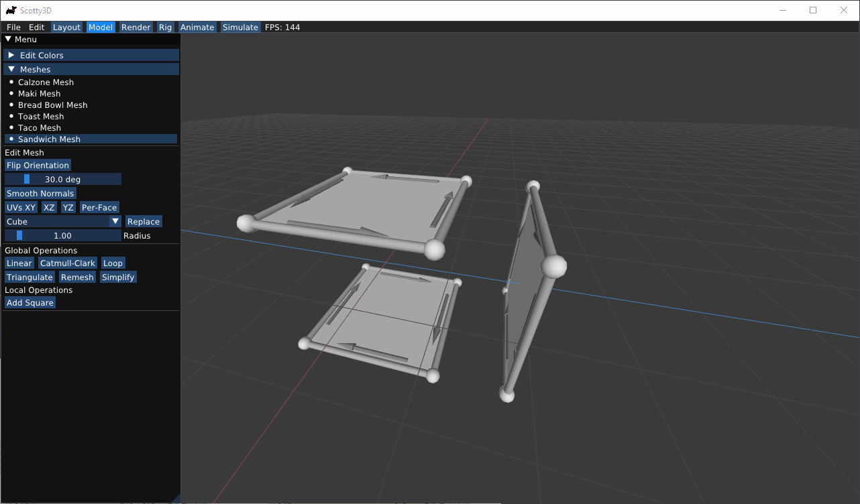
Task: Click the XZ UV projection button
Action: [49, 208]
